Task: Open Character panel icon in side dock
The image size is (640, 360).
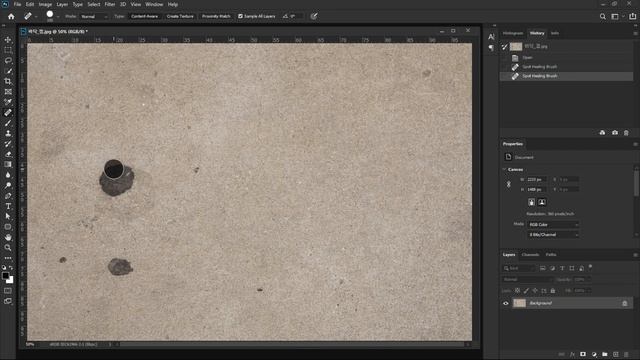Action: (x=491, y=37)
